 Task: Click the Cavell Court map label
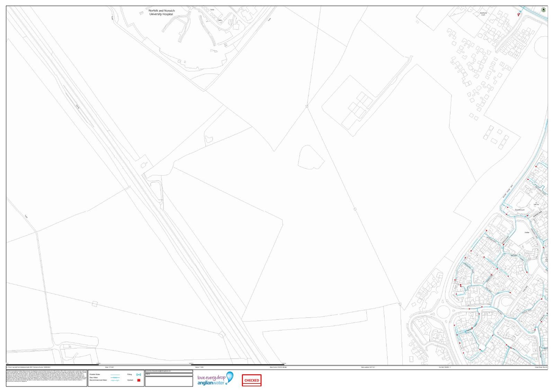(x=519, y=210)
